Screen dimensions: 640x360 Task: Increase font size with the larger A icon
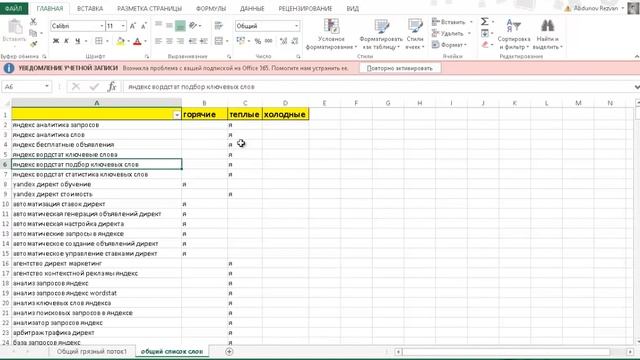click(133, 26)
